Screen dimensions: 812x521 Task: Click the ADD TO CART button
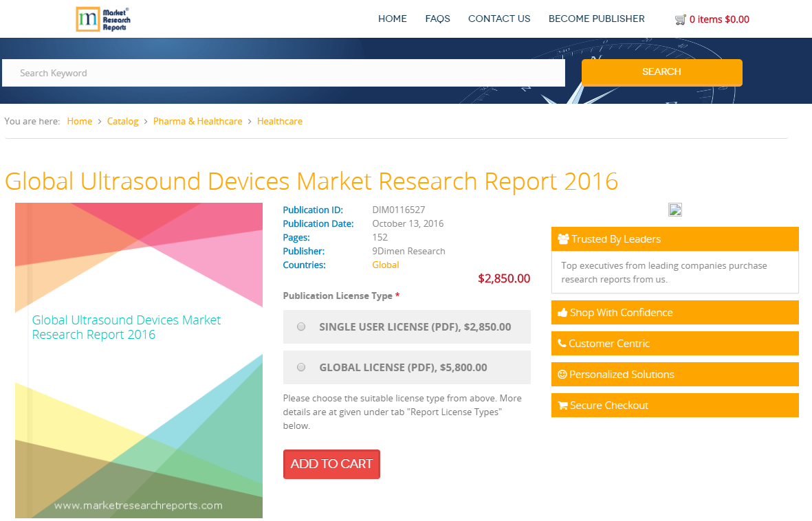(x=331, y=464)
